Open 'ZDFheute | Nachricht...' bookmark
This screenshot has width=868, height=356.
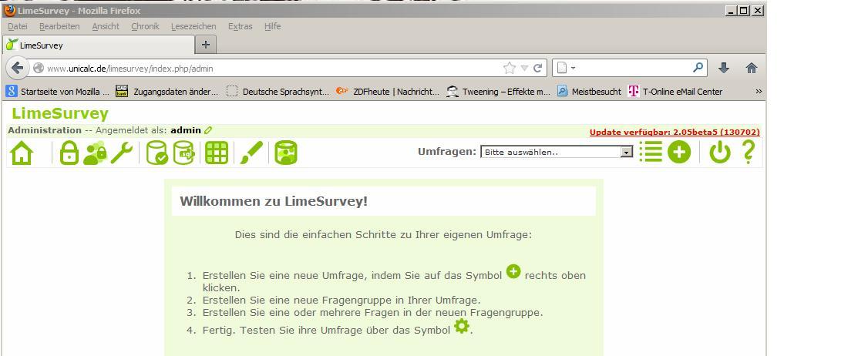click(x=388, y=92)
